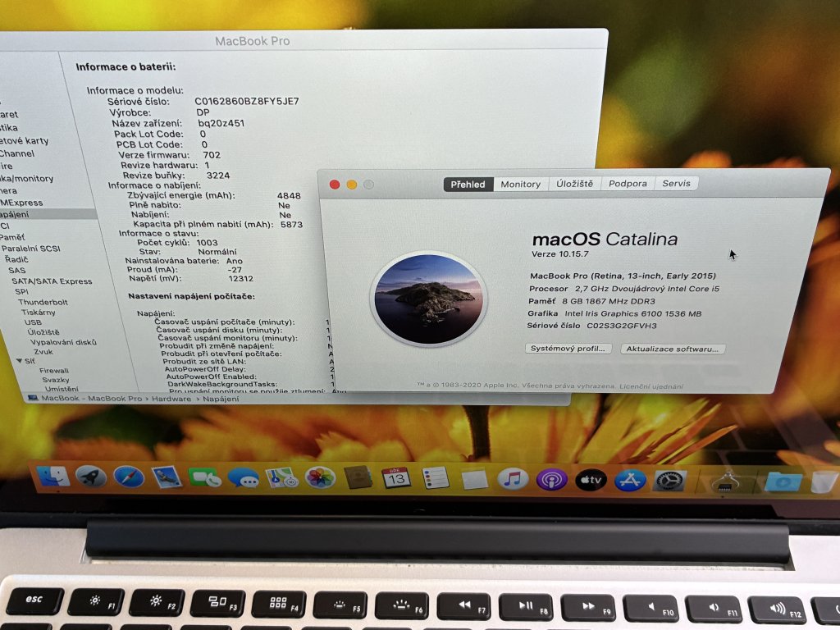Go to the Podpora tab
Image resolution: width=840 pixels, height=630 pixels.
(628, 184)
